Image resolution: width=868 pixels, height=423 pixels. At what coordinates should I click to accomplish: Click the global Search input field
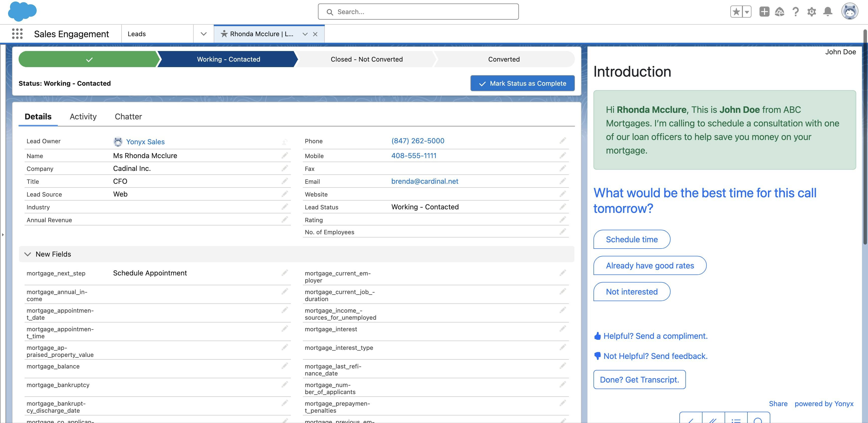point(418,12)
